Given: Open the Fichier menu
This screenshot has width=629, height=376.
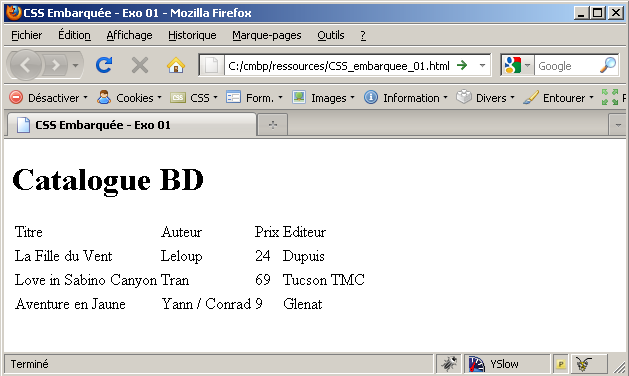Looking at the screenshot, I should [26, 35].
